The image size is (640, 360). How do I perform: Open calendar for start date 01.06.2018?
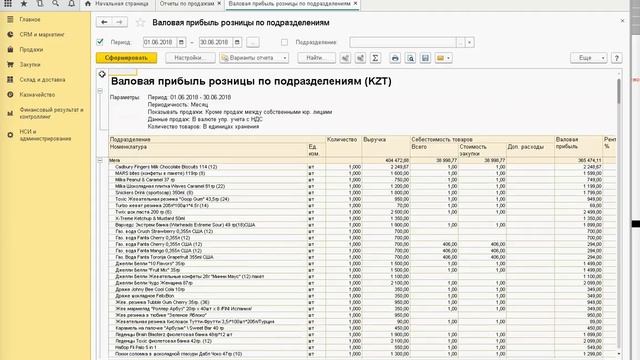click(x=181, y=42)
